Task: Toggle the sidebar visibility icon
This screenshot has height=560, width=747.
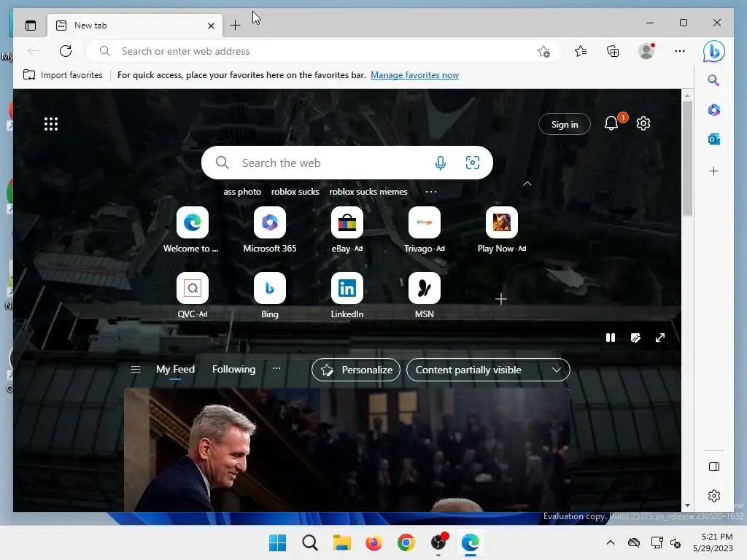Action: coord(714,467)
